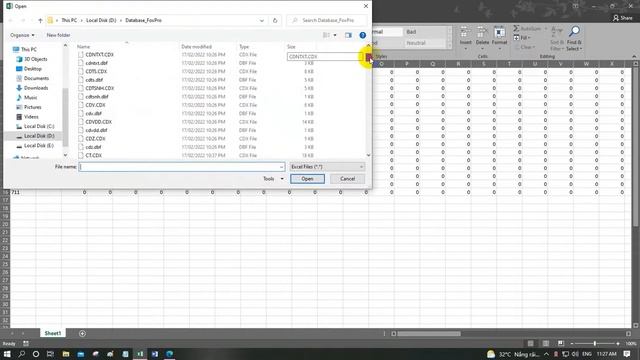This screenshot has height=360, width=640.
Task: Add a new sheet with plus icon
Action: point(82,333)
